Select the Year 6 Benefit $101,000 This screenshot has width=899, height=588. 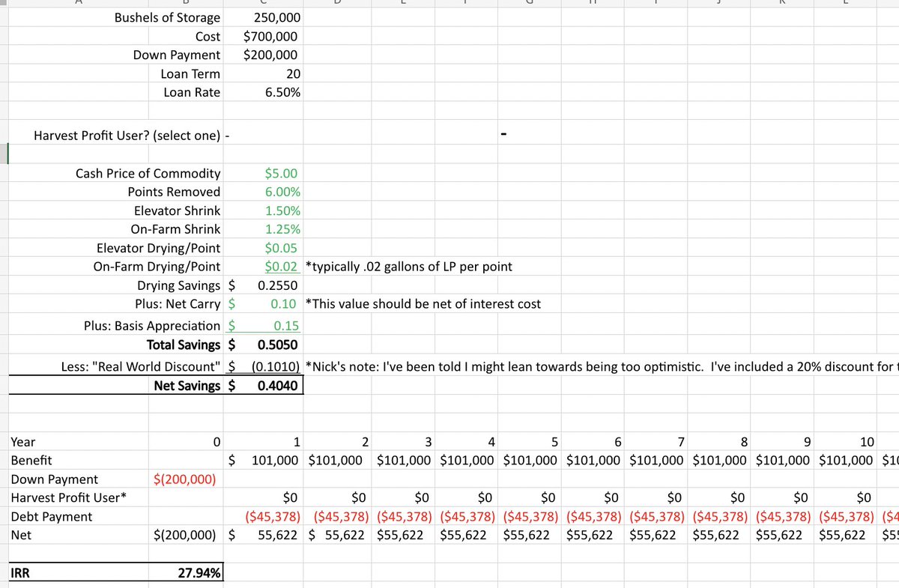point(595,459)
